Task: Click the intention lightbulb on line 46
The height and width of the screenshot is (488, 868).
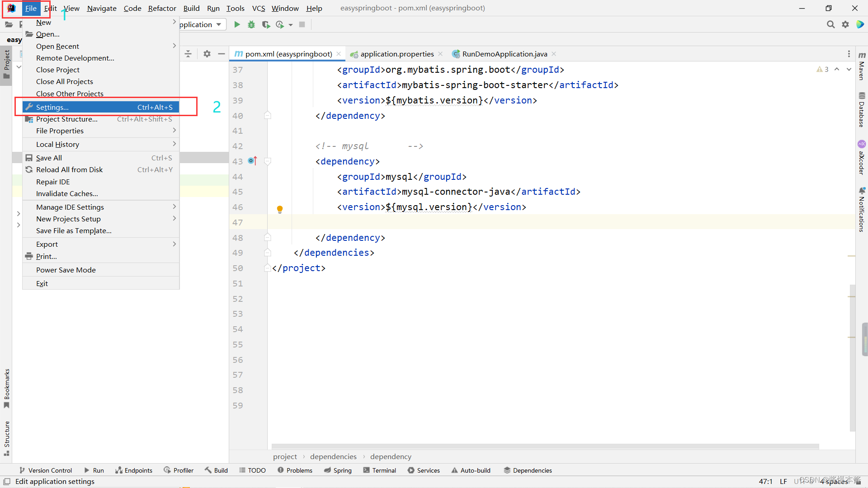Action: click(x=280, y=209)
